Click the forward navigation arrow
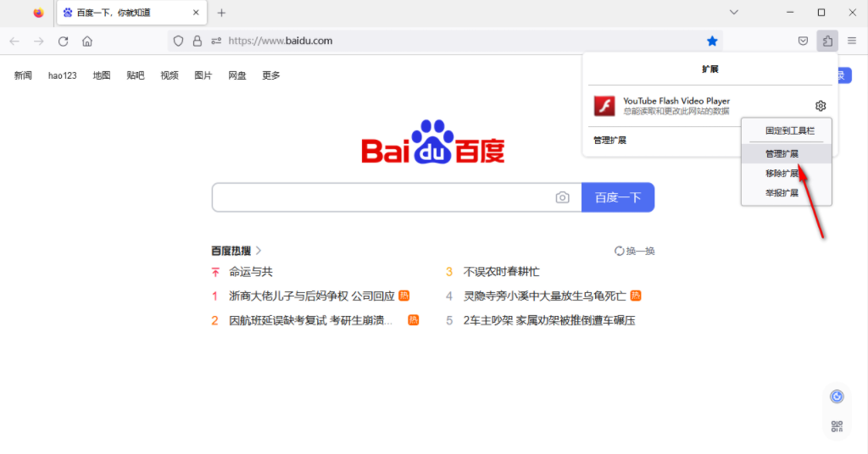The height and width of the screenshot is (454, 868). click(x=39, y=41)
